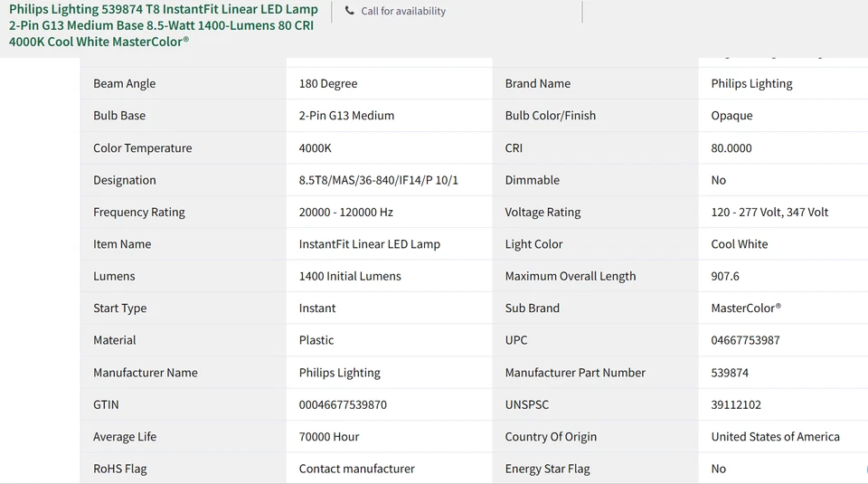868x484 pixels.
Task: Select the United States of America value
Action: [775, 437]
